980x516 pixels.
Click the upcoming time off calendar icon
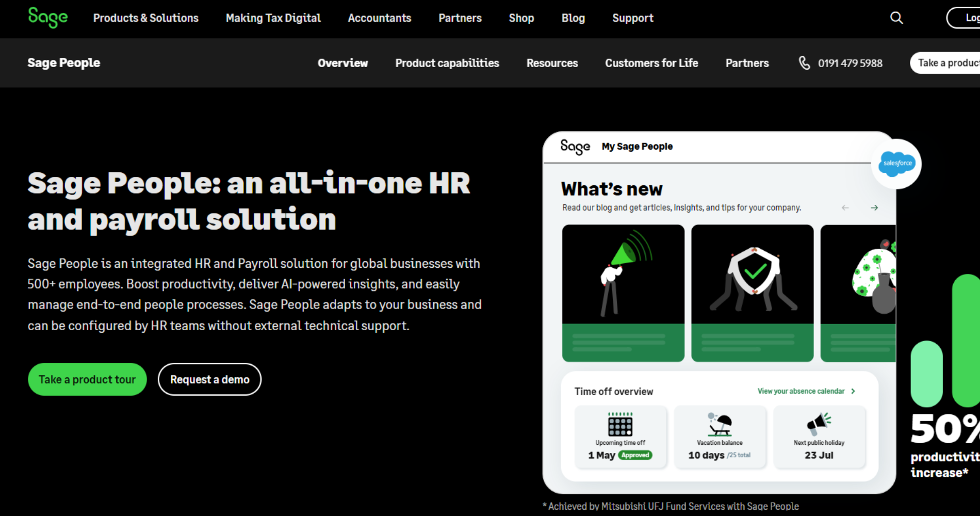tap(620, 425)
